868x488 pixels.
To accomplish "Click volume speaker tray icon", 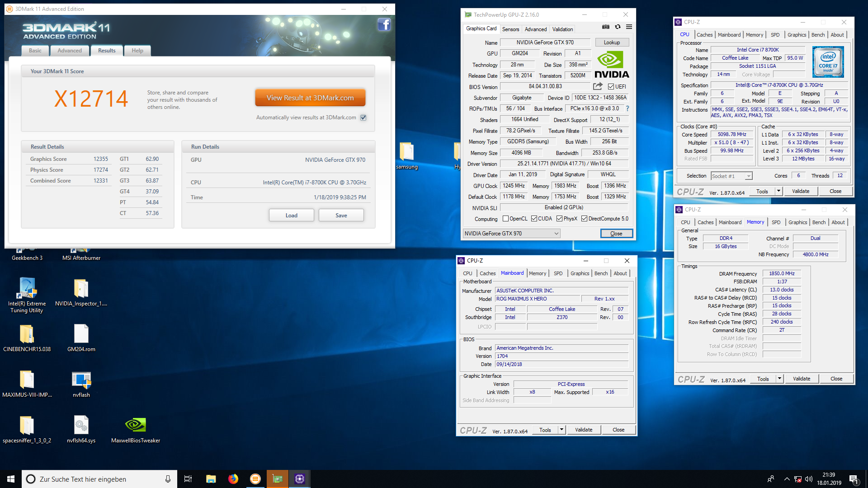I will click(809, 479).
